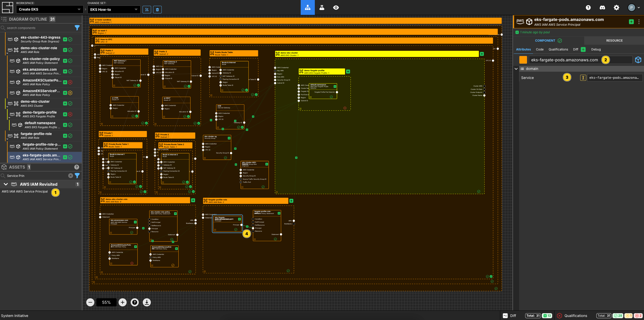Select eks-cluster-role-policy in outline
The height and width of the screenshot is (320, 644).
coord(44,61)
